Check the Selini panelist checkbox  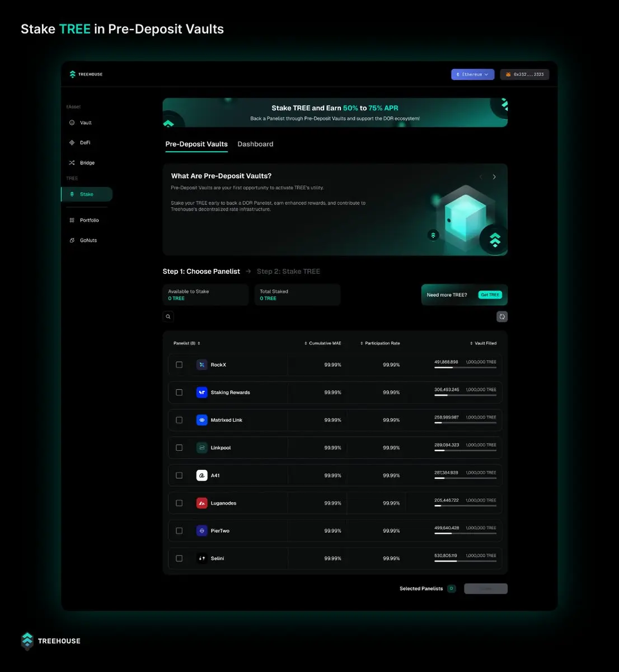(x=179, y=558)
